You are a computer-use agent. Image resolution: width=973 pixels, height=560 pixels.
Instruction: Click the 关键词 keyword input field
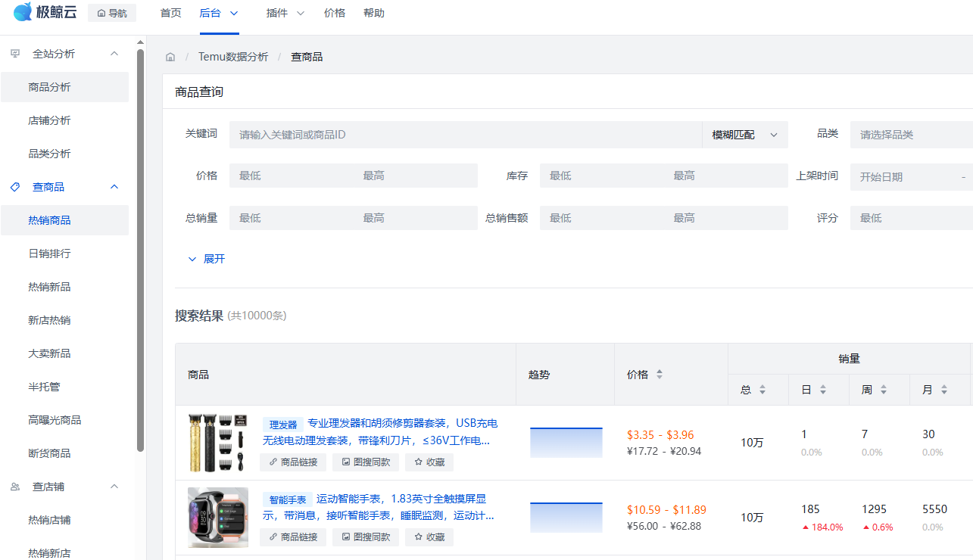(x=454, y=134)
